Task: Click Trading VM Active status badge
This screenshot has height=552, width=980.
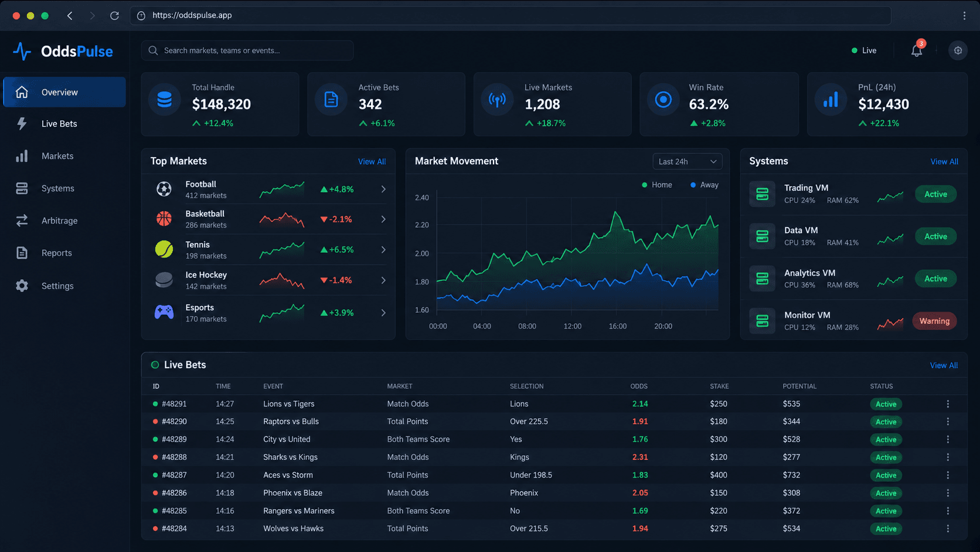Action: [935, 194]
